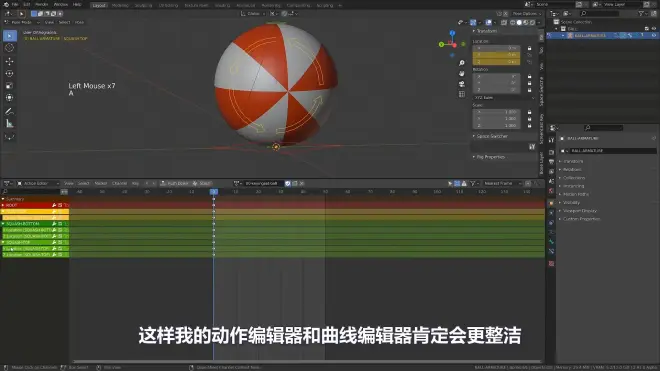Select wireframe viewport shading

pyautogui.click(x=512, y=22)
